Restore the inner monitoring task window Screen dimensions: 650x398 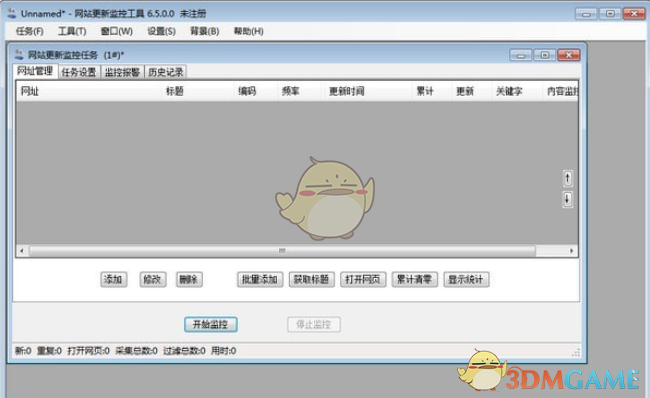point(545,55)
